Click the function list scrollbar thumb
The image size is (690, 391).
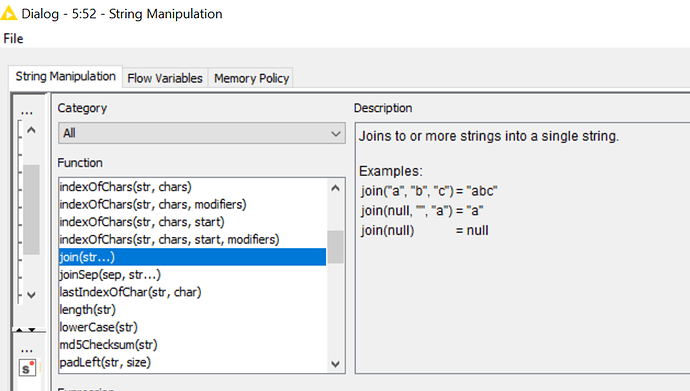coord(335,247)
